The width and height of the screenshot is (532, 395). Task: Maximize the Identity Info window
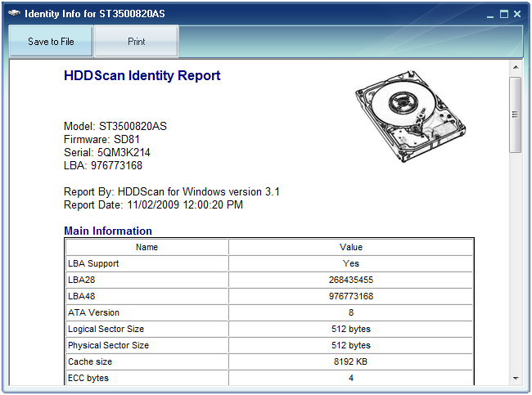point(504,14)
